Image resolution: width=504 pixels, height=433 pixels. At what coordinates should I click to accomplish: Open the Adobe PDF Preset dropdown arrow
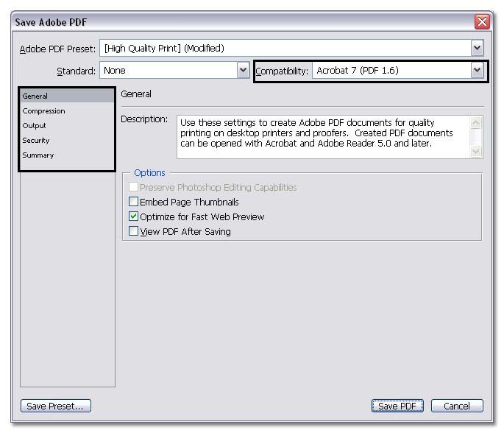coord(477,49)
